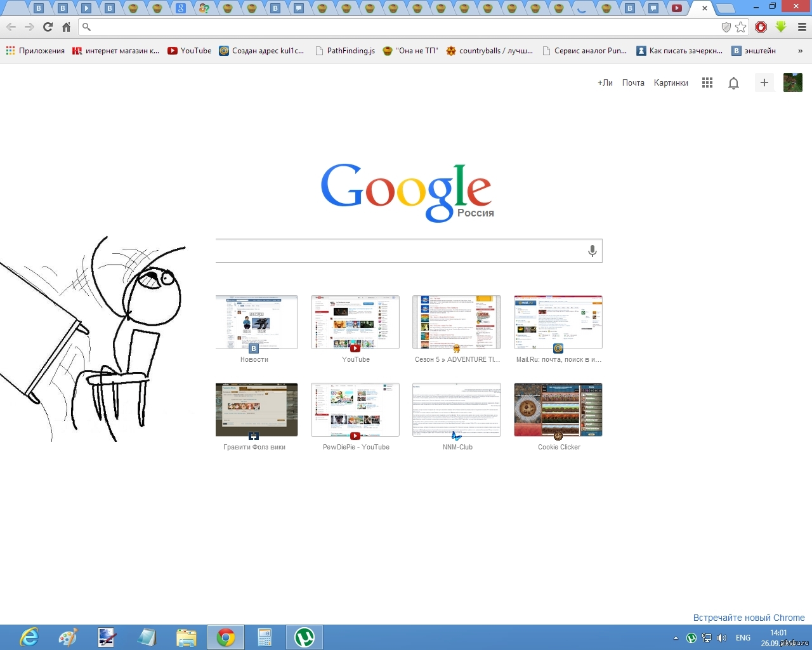Screen dimensions: 812x650
Task: Open the Chrome hamburger menu
Action: tap(802, 27)
